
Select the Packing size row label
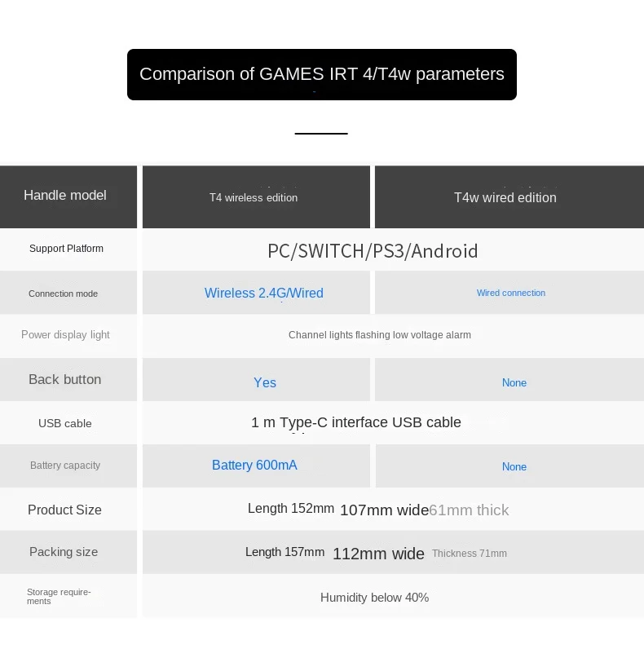pyautogui.click(x=64, y=552)
